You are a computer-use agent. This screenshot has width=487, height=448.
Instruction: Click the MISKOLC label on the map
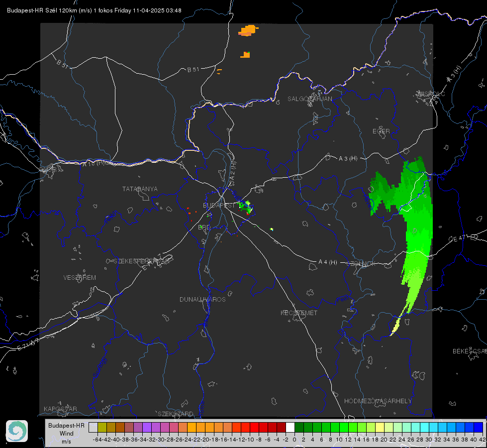[x=431, y=94]
